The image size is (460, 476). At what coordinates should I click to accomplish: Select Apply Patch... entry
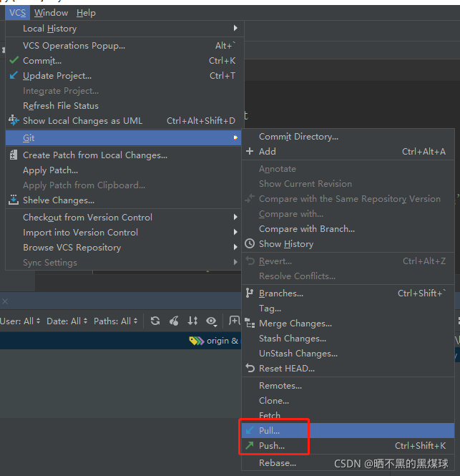[124, 170]
